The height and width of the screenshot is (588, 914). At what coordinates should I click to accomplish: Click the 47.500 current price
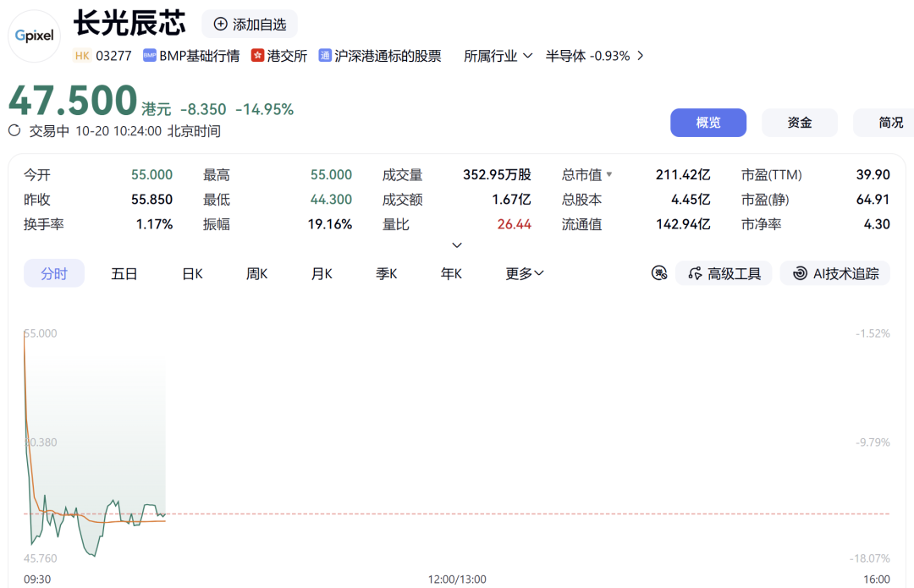[x=73, y=101]
